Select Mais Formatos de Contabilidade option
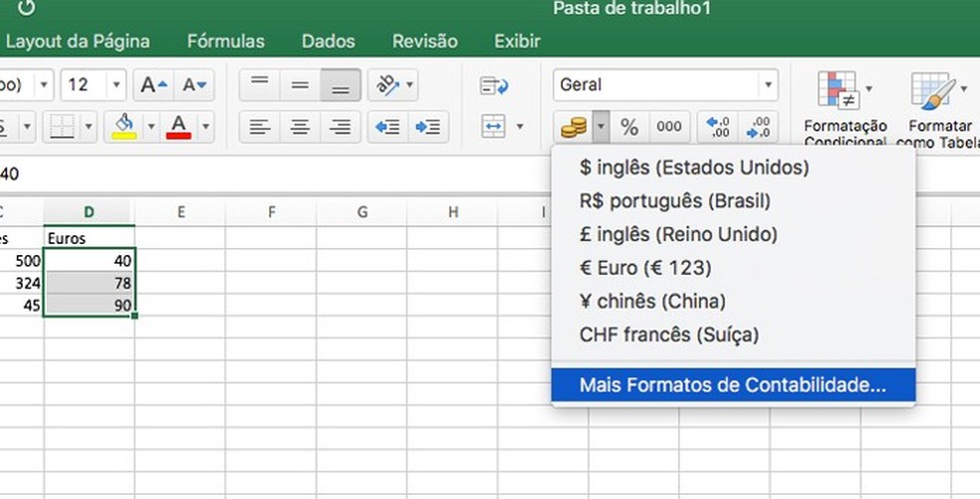980x499 pixels. 732,385
